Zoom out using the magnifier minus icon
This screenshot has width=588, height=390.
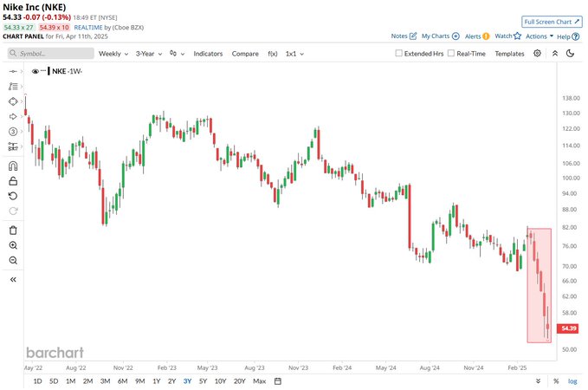click(x=13, y=260)
